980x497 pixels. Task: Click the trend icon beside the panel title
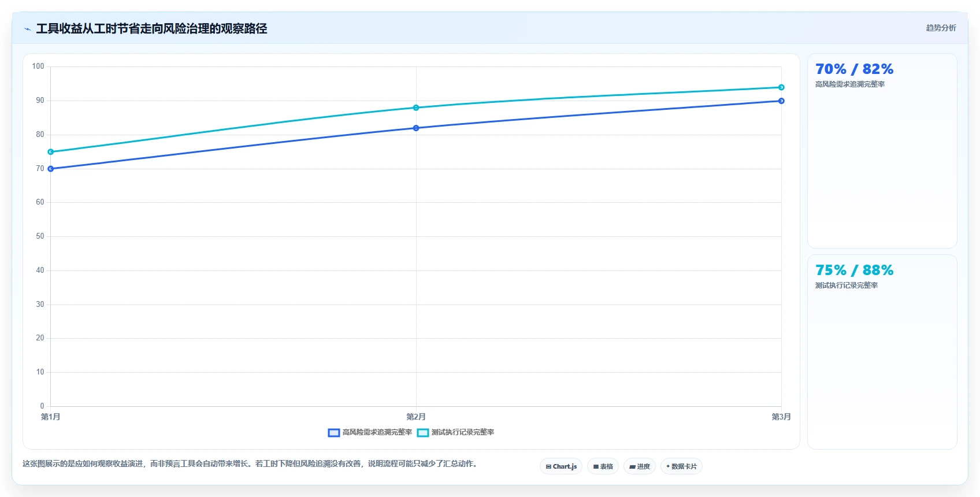(27, 29)
